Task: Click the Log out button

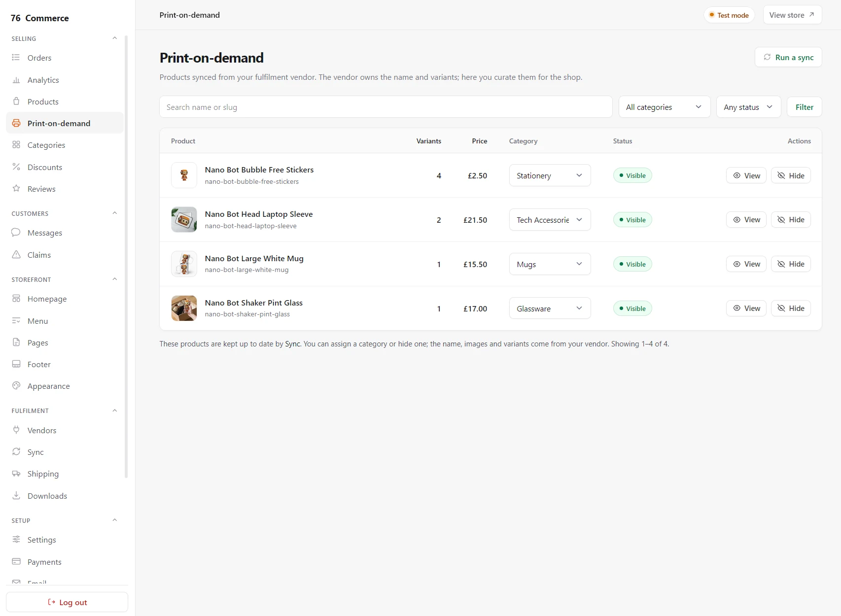Action: tap(67, 602)
